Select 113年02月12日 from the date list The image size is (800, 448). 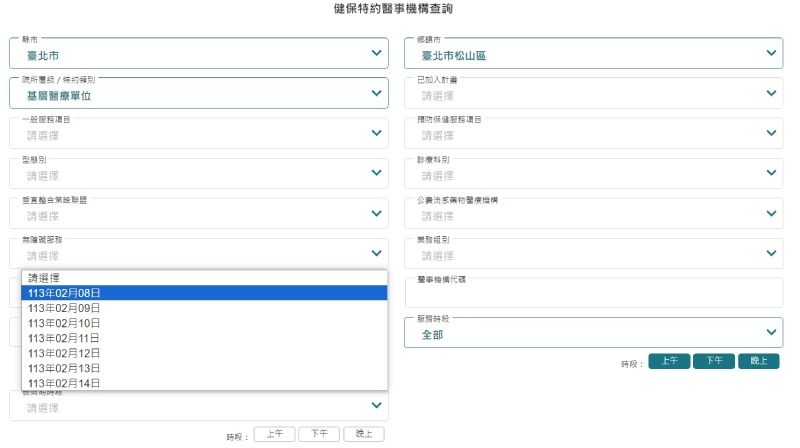click(204, 353)
